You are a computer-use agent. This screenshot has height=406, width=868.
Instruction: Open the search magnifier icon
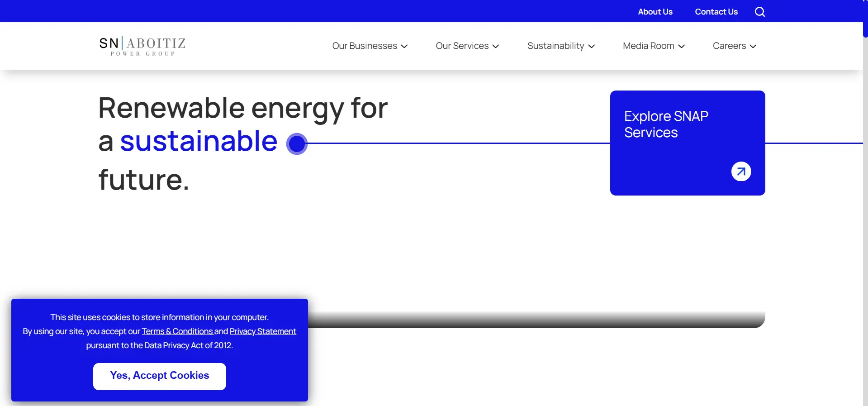pyautogui.click(x=760, y=12)
